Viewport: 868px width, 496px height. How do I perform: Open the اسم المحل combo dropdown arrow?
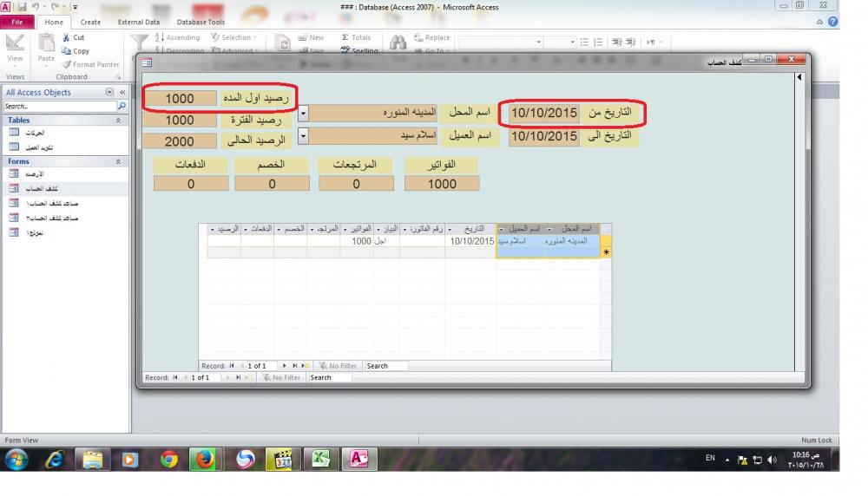[303, 114]
